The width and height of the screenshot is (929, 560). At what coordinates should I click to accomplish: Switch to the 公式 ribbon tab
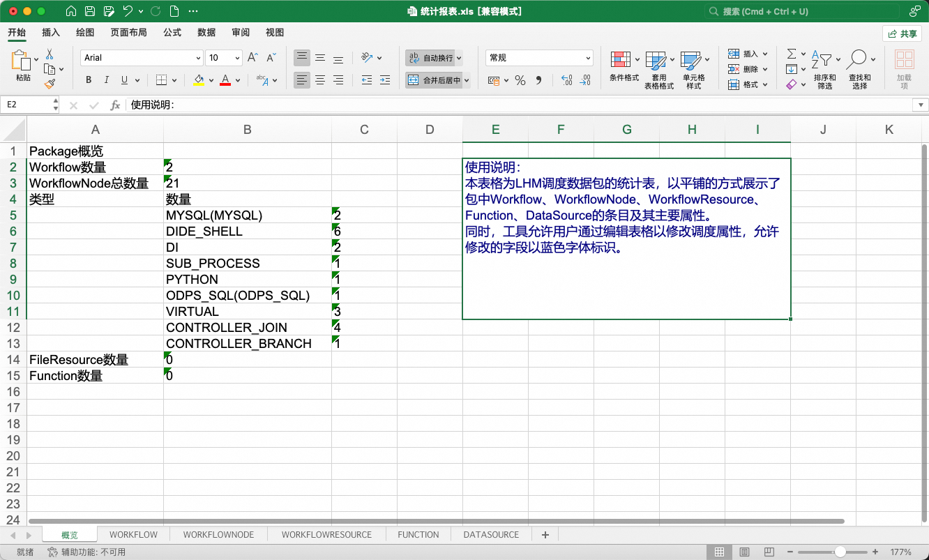(172, 32)
